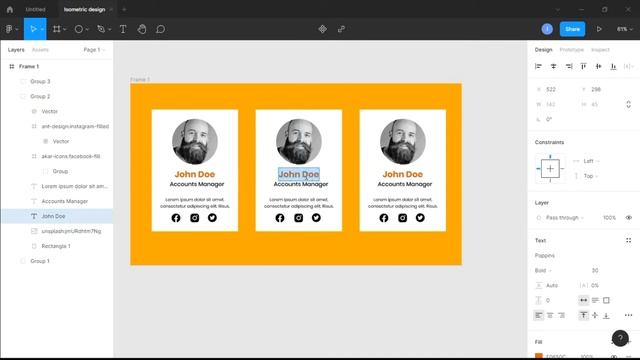Open type details three-dots menu
Viewport: 640px width, 360px height.
(x=628, y=315)
